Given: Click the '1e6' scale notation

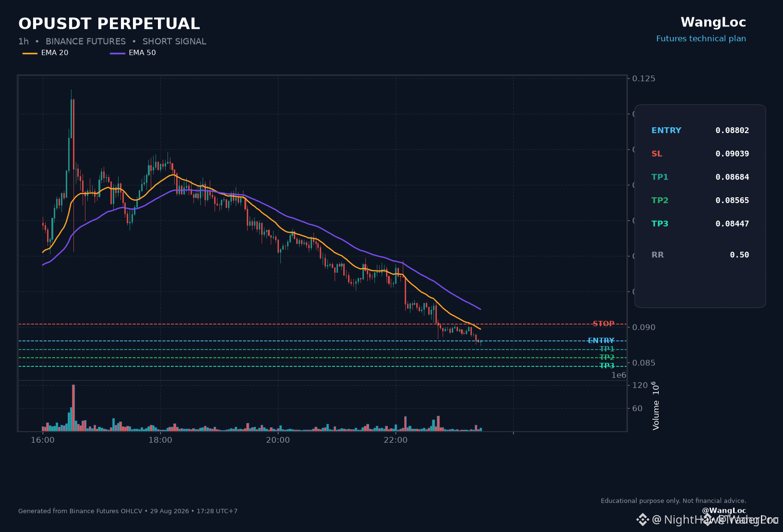Looking at the screenshot, I should pos(619,375).
